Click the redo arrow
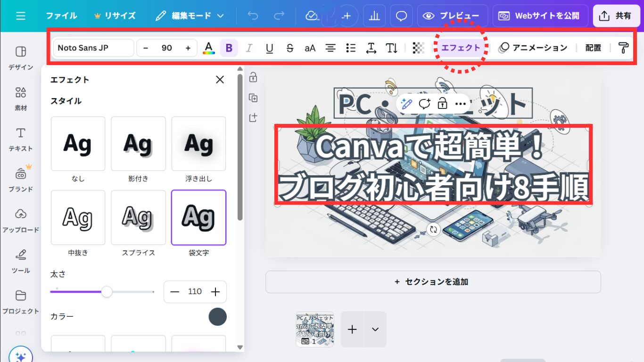644x362 pixels. [279, 16]
